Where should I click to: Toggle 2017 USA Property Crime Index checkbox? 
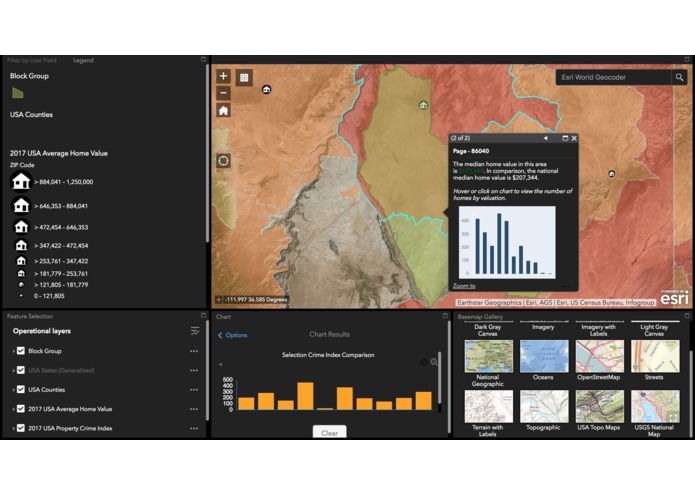(x=21, y=428)
